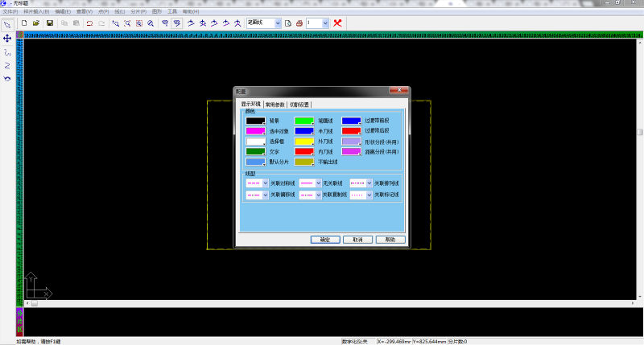Click the red crossed-tools icon in toolbar
Screen dimensions: 644x345
click(x=337, y=23)
